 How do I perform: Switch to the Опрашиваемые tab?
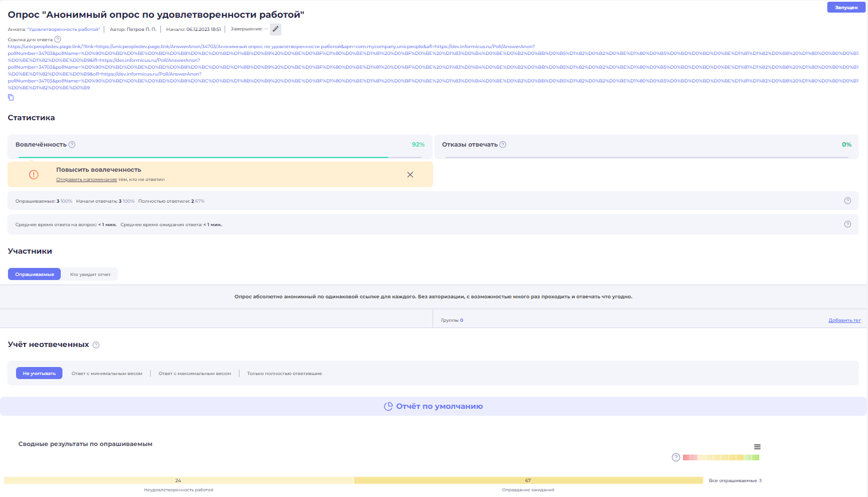point(34,274)
